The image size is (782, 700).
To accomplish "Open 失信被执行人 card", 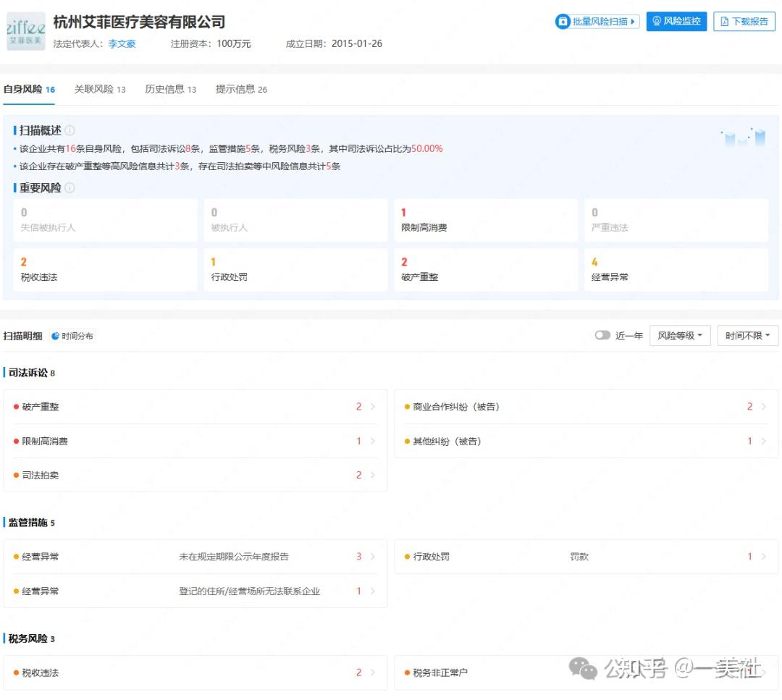I will click(x=105, y=220).
